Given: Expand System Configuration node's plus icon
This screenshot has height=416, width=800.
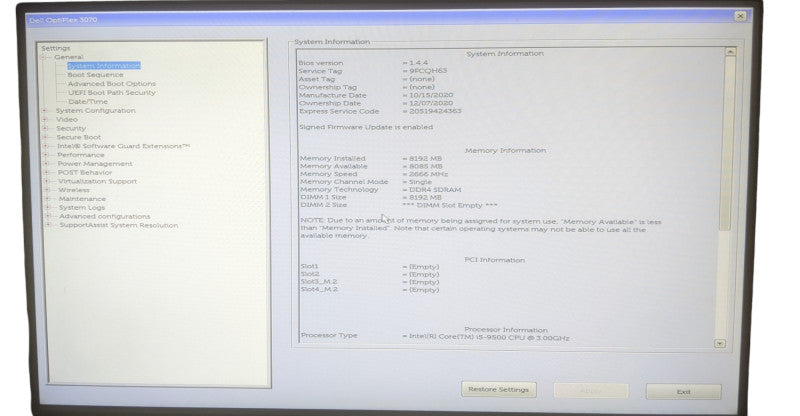Looking at the screenshot, I should click(x=45, y=111).
